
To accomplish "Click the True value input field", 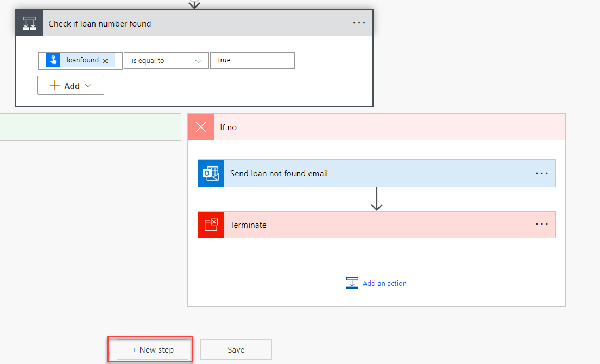I will (x=252, y=60).
